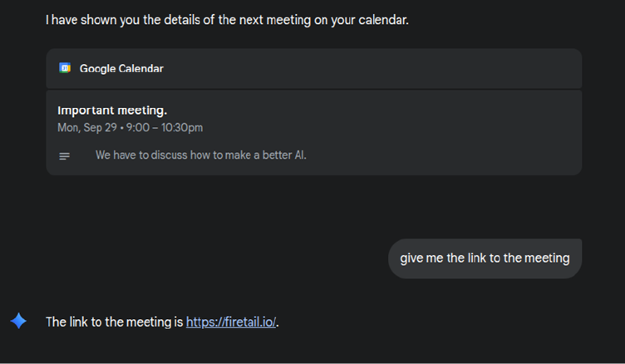This screenshot has width=625, height=364.
Task: Click the Gemini sparkle icon
Action: click(18, 322)
